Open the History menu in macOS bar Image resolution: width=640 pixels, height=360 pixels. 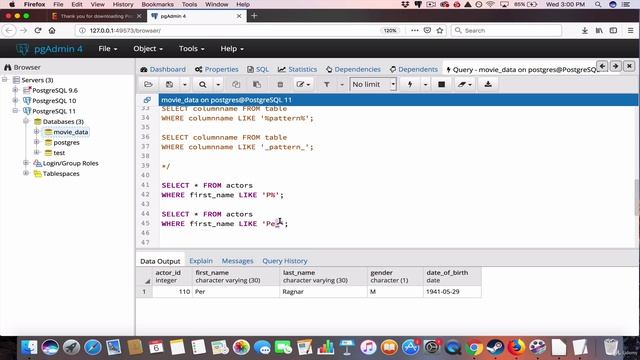[x=123, y=4]
